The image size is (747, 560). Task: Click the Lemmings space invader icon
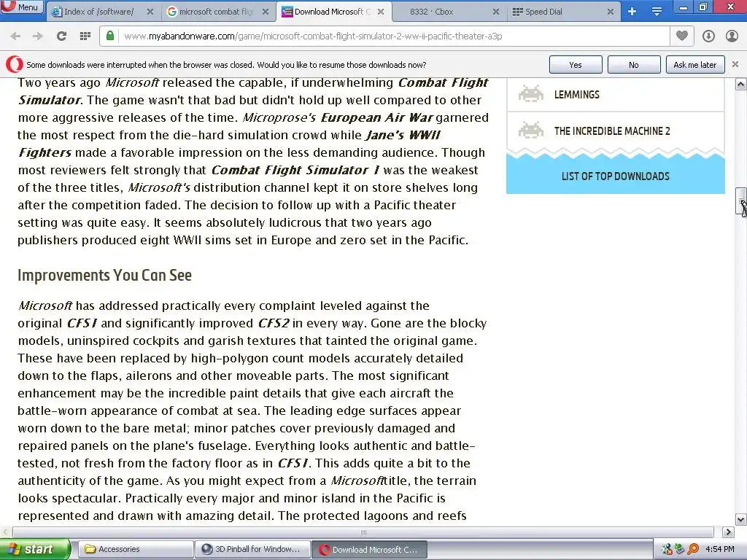tap(531, 94)
